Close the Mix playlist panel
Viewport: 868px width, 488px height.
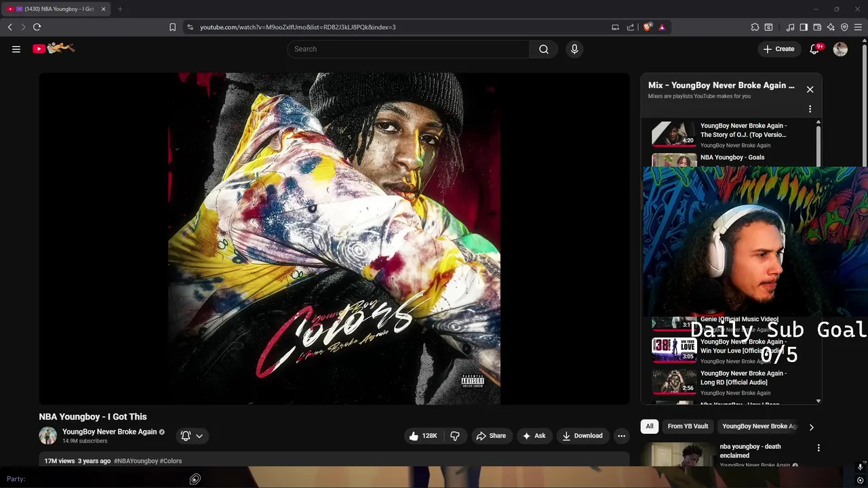[810, 89]
